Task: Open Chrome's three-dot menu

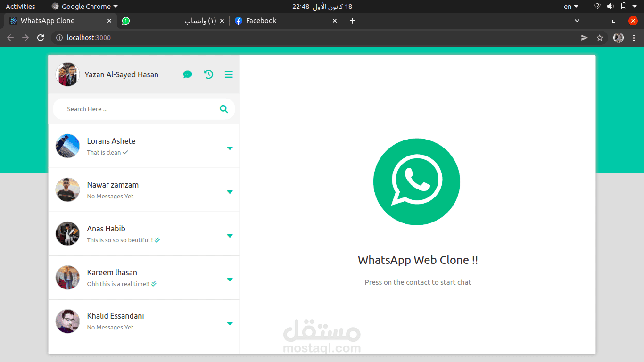Action: [634, 37]
